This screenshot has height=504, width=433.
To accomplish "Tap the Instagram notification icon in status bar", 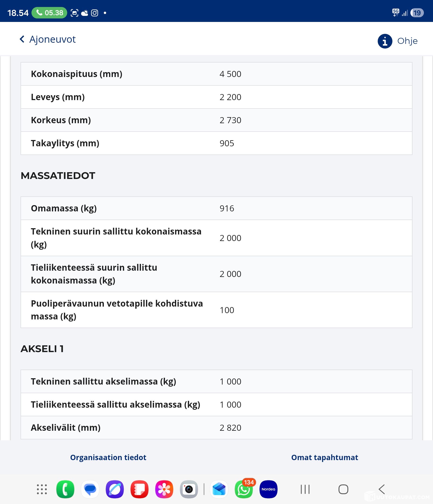I will 95,13.
